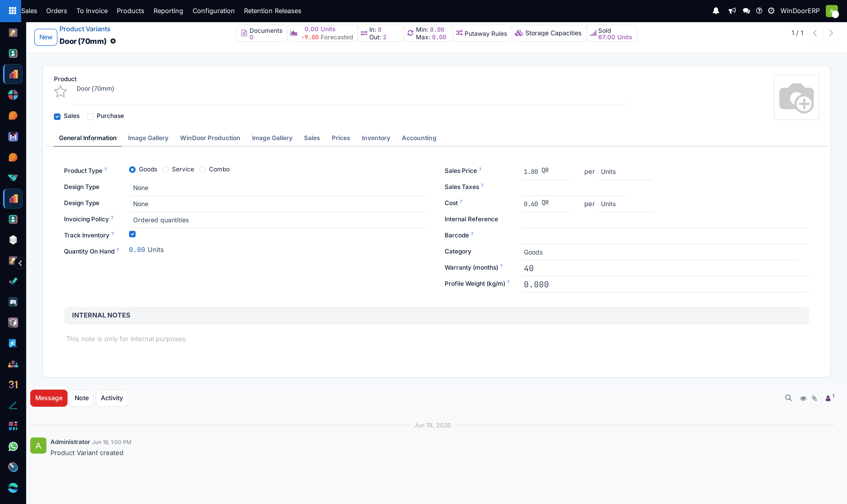Open the gear actions menu beside Door (70mm)
847x504 pixels.
click(113, 41)
